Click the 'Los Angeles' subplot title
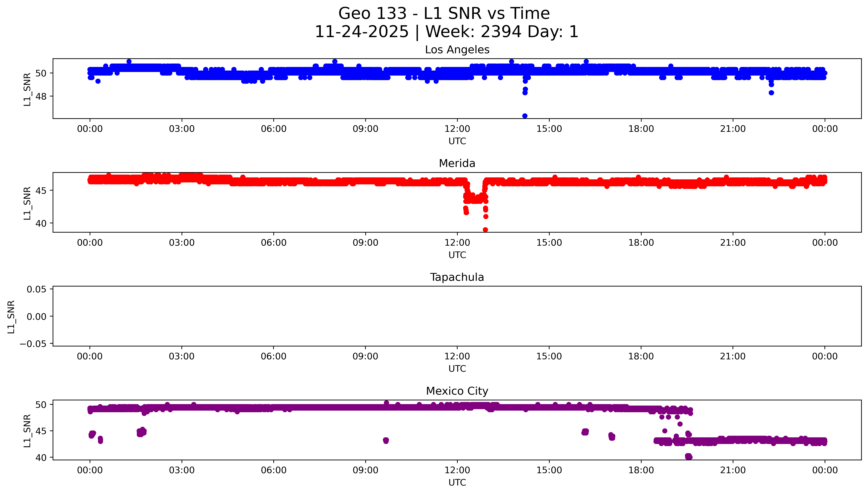The image size is (868, 494). [457, 50]
